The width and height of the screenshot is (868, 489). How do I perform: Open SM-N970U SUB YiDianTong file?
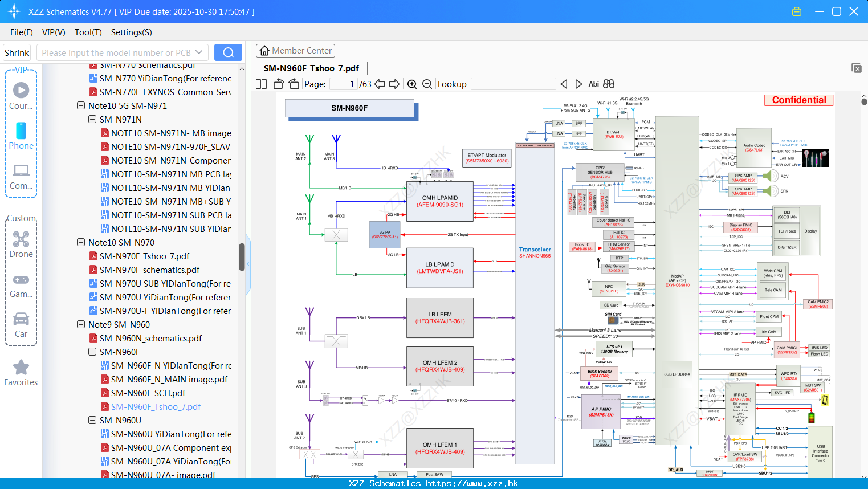[x=165, y=283]
